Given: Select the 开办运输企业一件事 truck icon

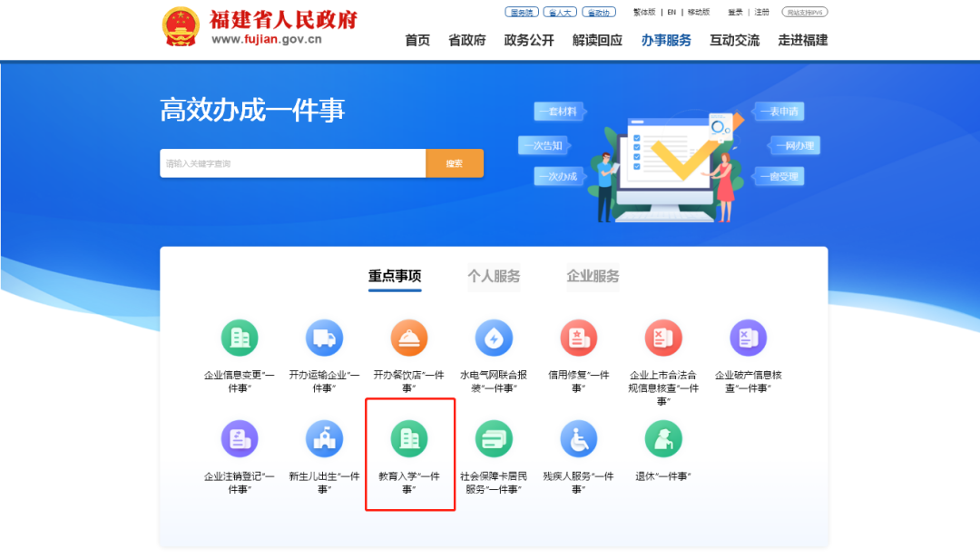Looking at the screenshot, I should [x=325, y=338].
